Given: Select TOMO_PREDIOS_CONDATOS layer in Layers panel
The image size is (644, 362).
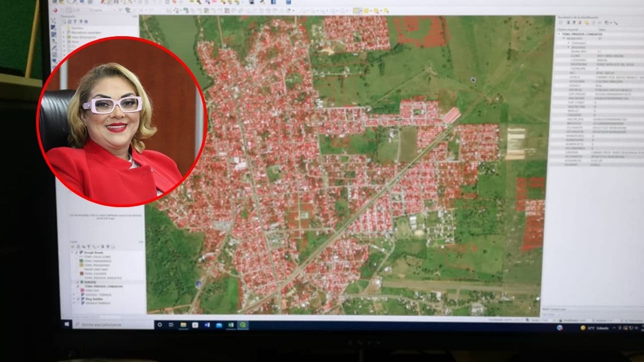Looking at the screenshot, I should [x=104, y=287].
